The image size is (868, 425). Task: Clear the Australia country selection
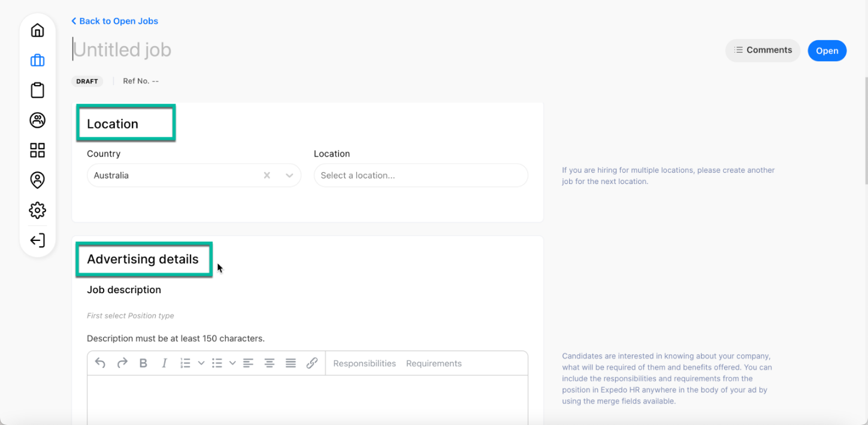click(267, 176)
